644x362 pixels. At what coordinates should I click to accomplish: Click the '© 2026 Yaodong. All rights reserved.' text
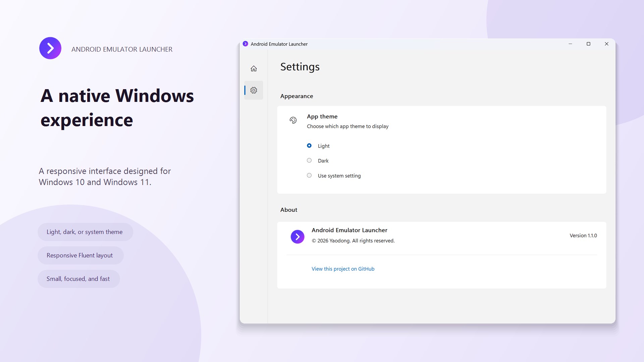click(353, 241)
